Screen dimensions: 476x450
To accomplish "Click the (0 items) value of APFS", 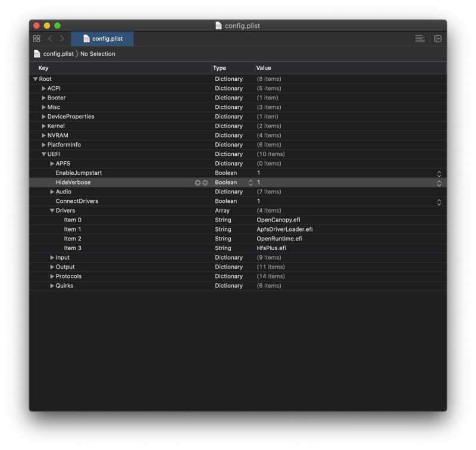I will click(269, 164).
